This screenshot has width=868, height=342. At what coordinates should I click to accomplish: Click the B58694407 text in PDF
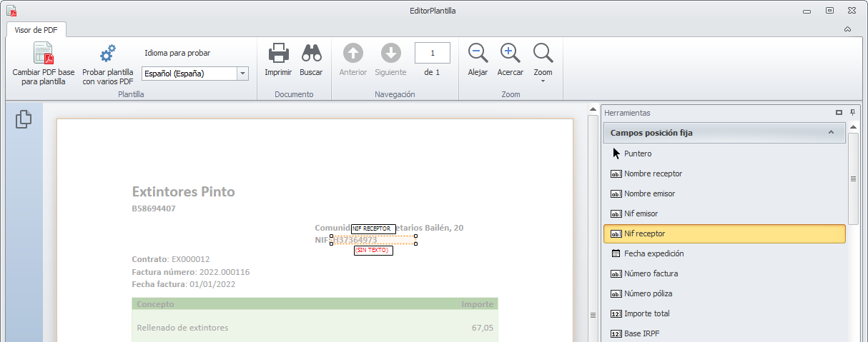154,208
